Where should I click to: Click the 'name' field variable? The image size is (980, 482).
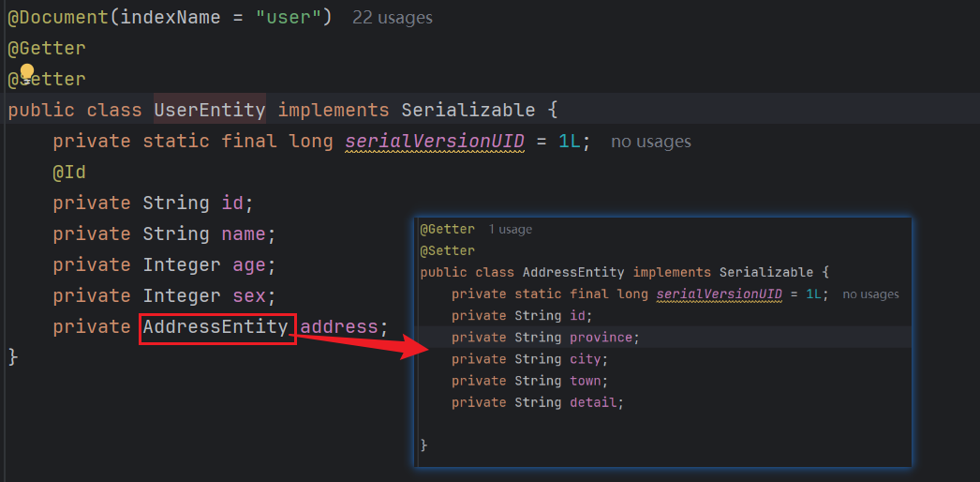(x=245, y=234)
